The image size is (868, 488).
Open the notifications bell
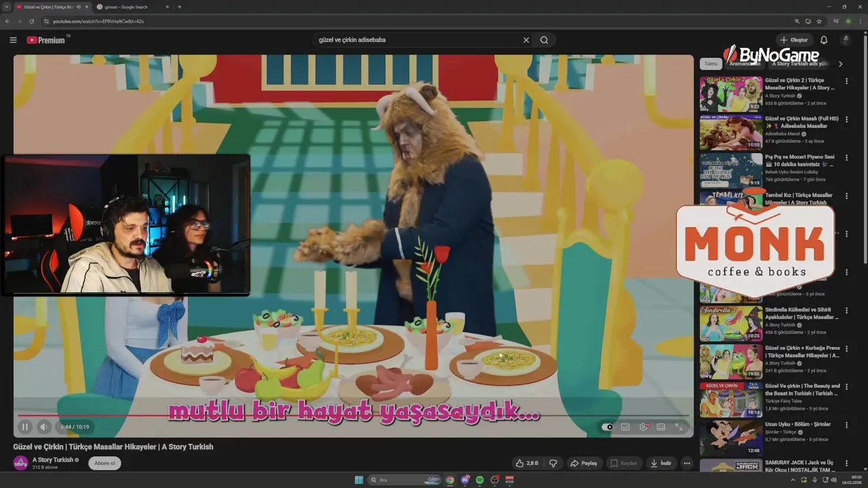(x=823, y=40)
